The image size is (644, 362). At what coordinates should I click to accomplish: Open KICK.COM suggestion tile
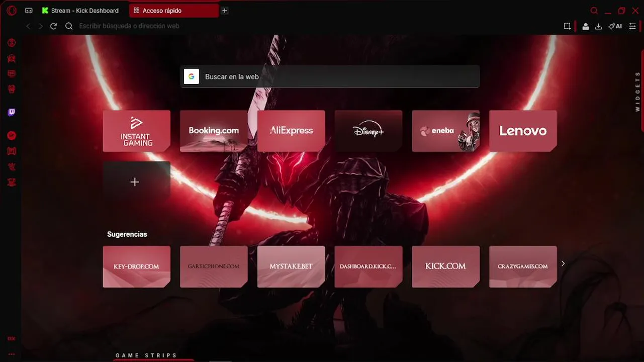click(445, 267)
